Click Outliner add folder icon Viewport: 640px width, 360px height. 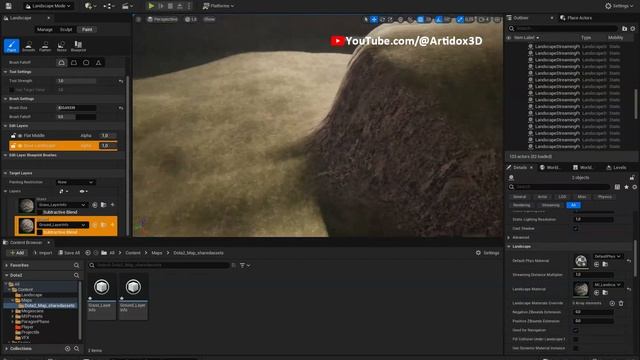pyautogui.click(x=624, y=28)
